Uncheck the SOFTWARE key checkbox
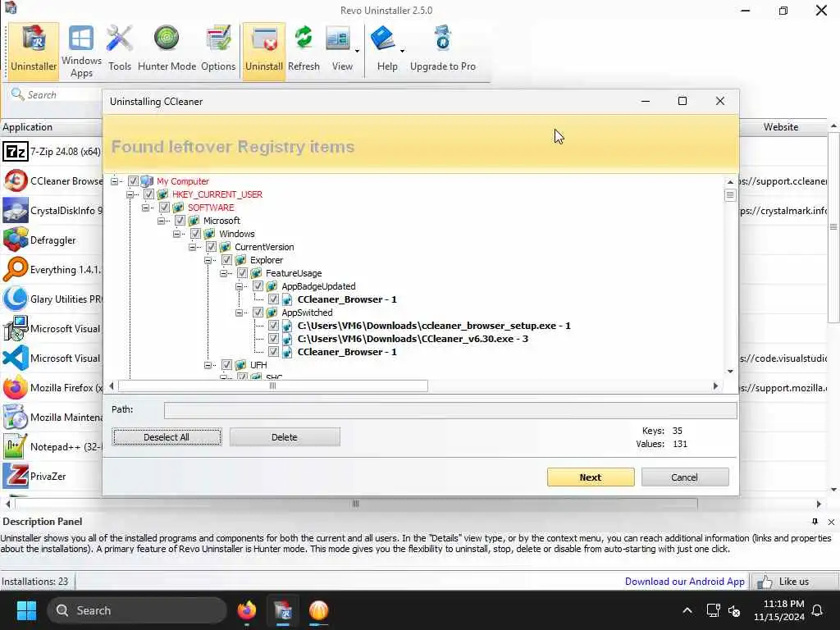This screenshot has width=840, height=630. click(164, 208)
